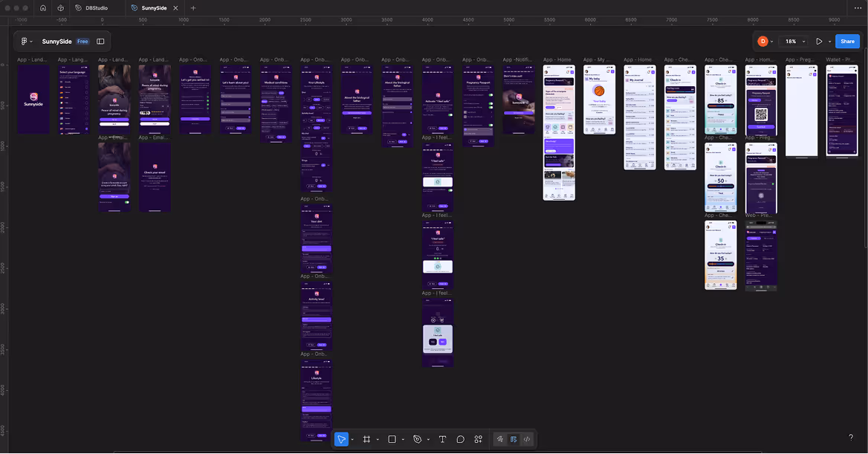Select the Pen tool
The image size is (868, 454).
coord(417,439)
